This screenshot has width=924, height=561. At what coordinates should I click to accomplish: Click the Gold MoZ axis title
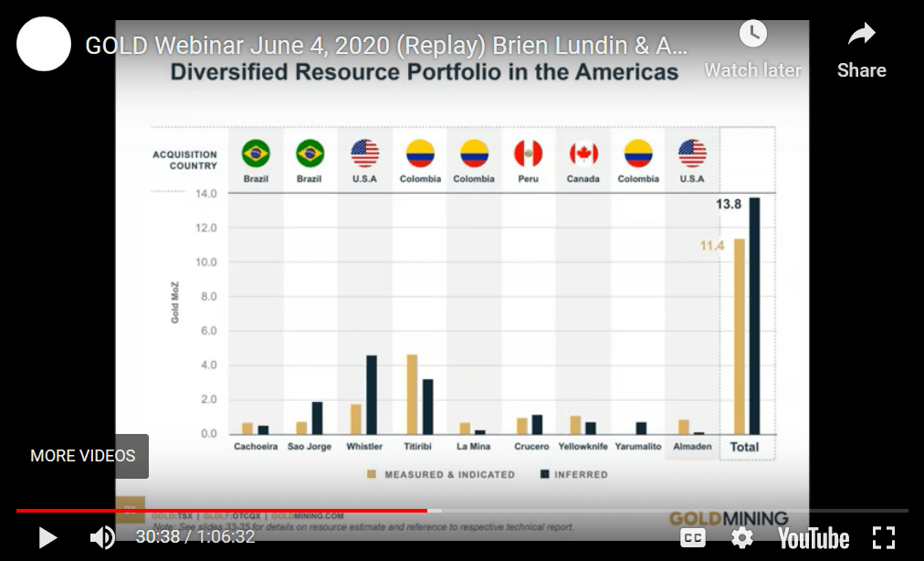click(175, 302)
